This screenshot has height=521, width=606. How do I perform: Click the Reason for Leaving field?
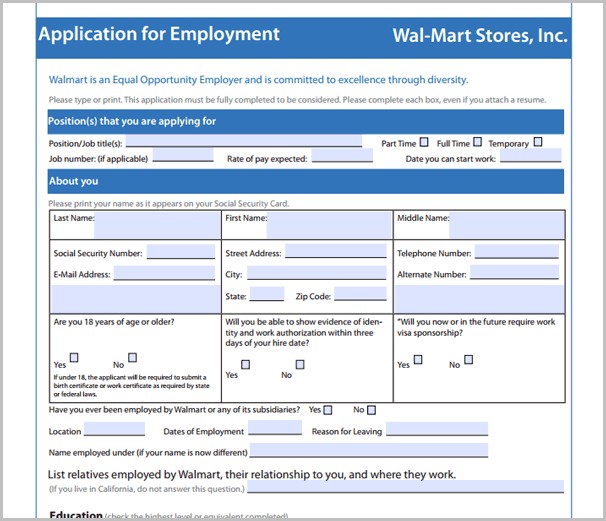point(437,429)
